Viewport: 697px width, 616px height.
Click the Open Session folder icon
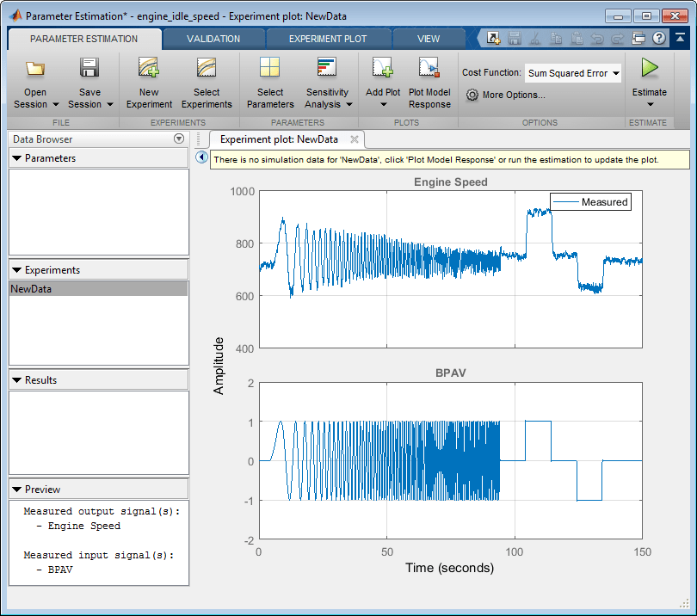coord(35,69)
